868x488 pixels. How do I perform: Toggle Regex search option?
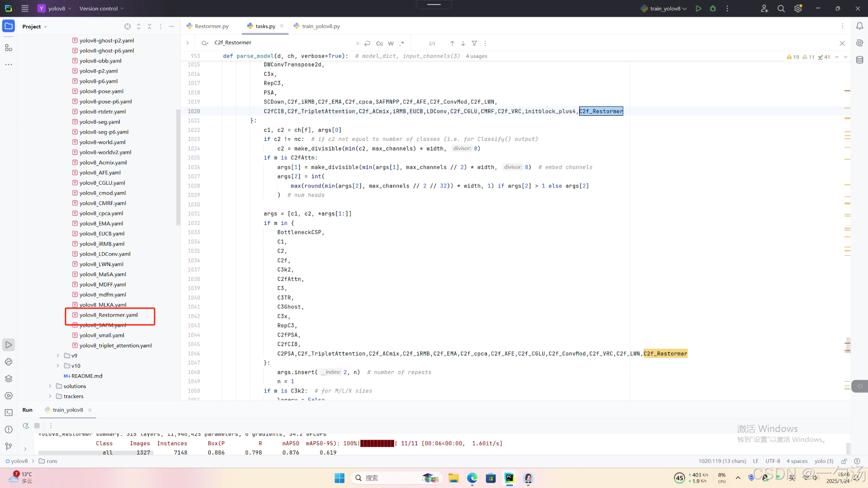[401, 43]
